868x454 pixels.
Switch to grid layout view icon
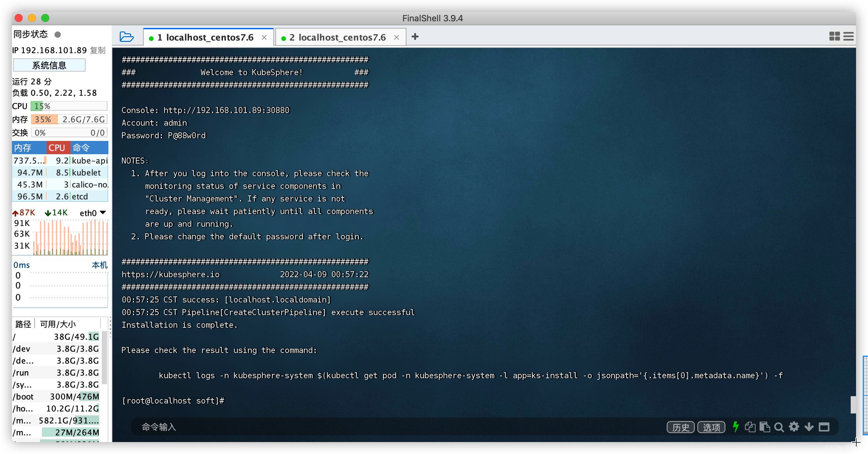coord(834,36)
